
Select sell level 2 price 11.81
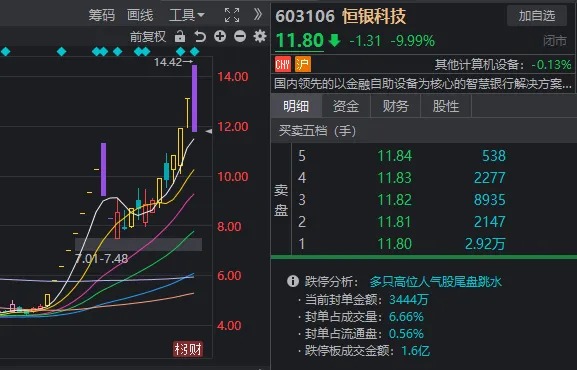395,222
